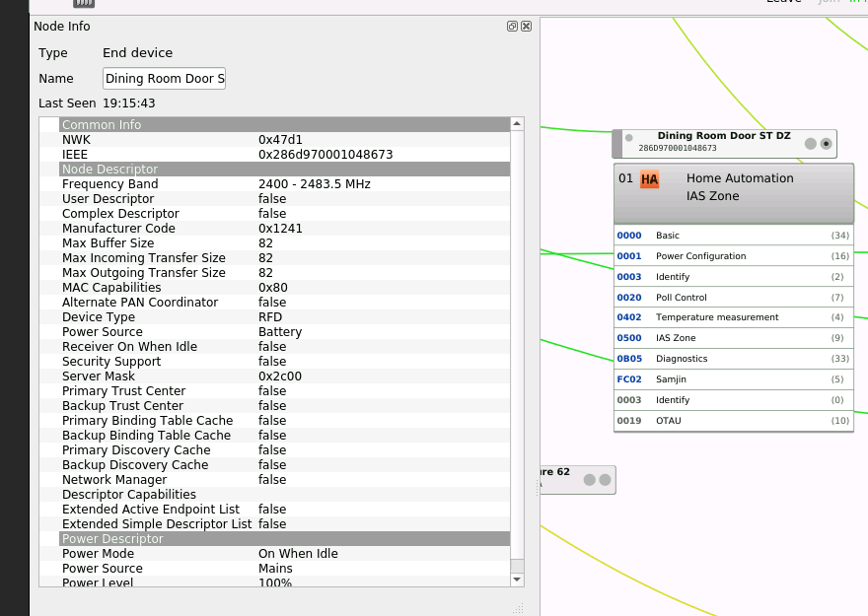Click right circle on partially visible node 62

coord(605,480)
